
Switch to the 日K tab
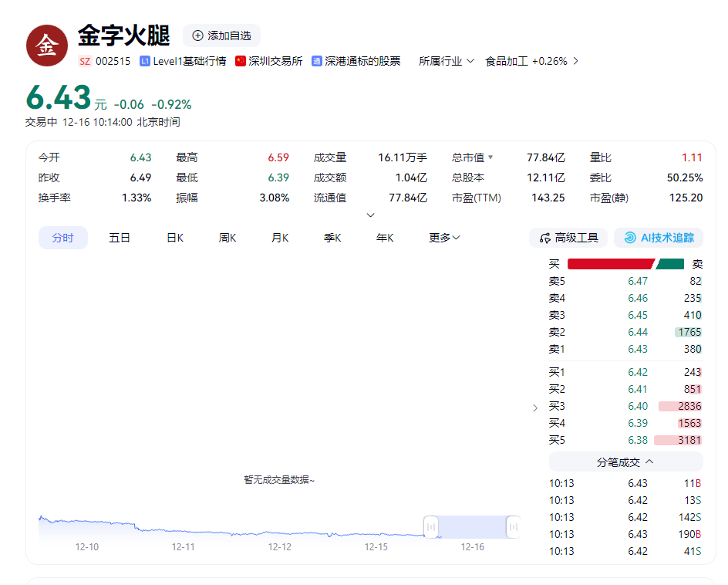[175, 238]
